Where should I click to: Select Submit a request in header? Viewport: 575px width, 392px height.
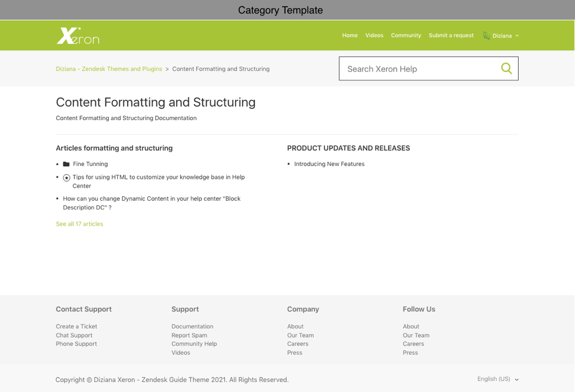pyautogui.click(x=451, y=36)
